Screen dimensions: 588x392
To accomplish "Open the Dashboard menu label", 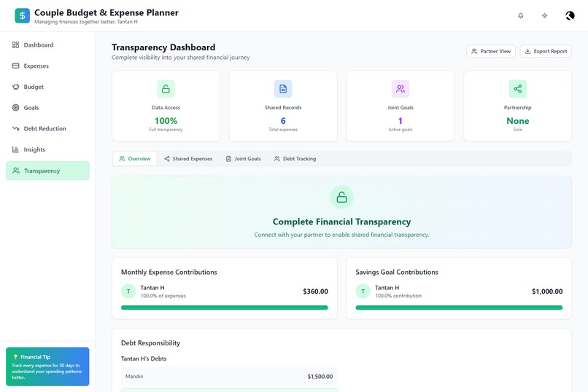I will click(39, 45).
